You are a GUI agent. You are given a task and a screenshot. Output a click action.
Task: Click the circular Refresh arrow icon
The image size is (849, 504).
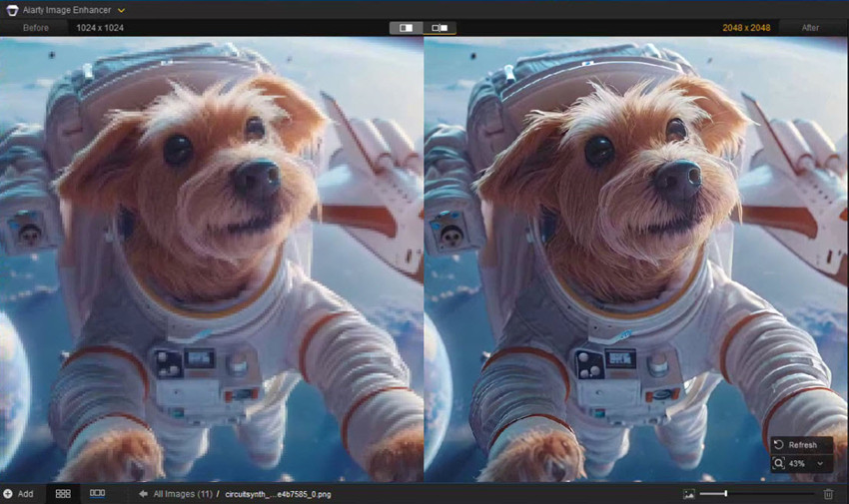tap(779, 445)
